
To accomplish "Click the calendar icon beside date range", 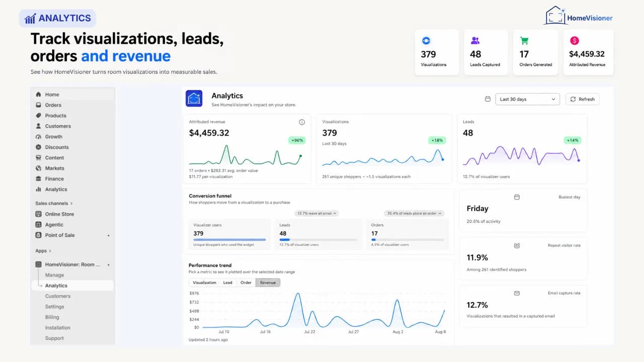I will click(x=488, y=99).
